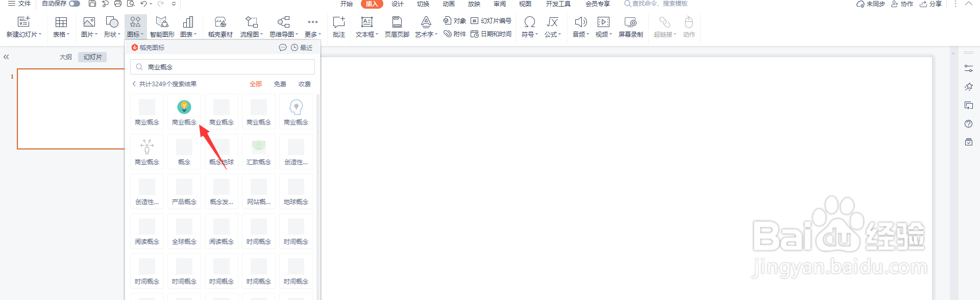
Task: Go back from the 共计3249个搜索结果 results
Action: click(x=134, y=84)
